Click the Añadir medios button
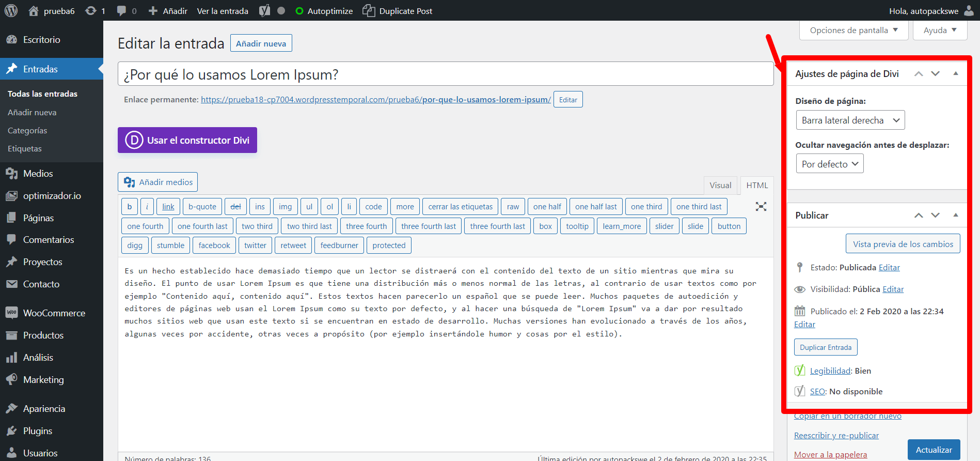Screen dimensions: 980x461 157,182
